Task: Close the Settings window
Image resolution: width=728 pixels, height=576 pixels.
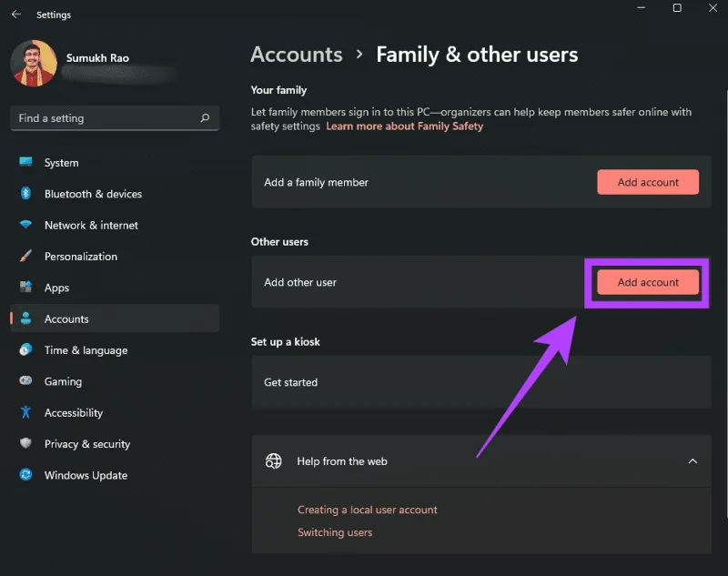Action: [x=713, y=8]
